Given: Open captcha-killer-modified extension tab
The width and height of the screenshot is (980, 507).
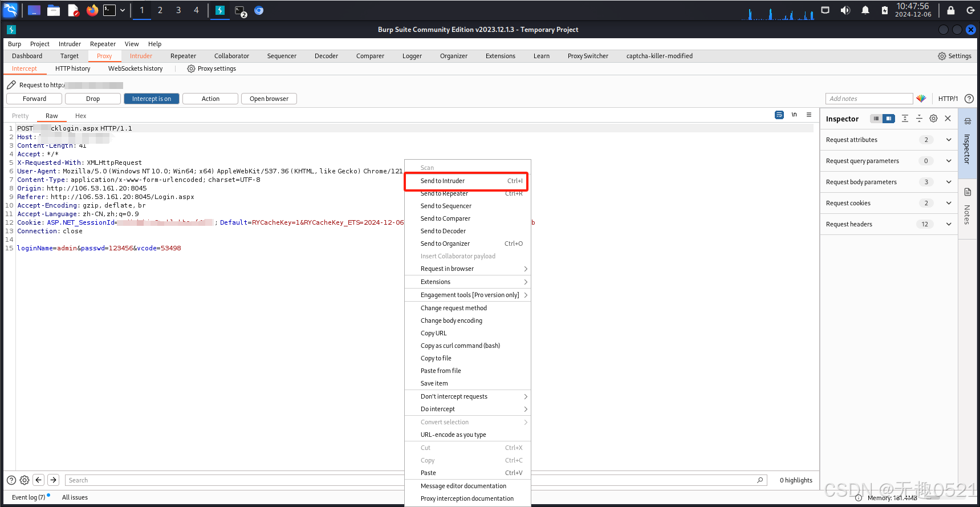Looking at the screenshot, I should (x=660, y=56).
